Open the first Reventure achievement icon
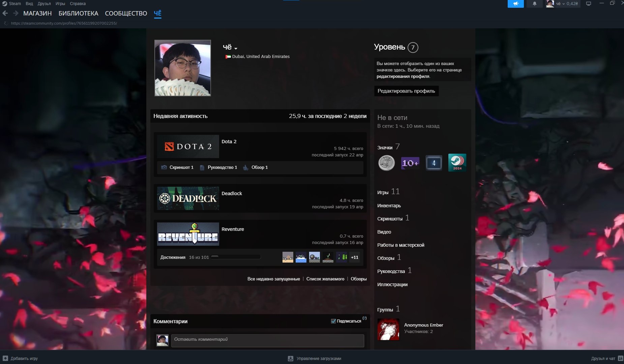Image resolution: width=624 pixels, height=364 pixels. click(x=288, y=257)
